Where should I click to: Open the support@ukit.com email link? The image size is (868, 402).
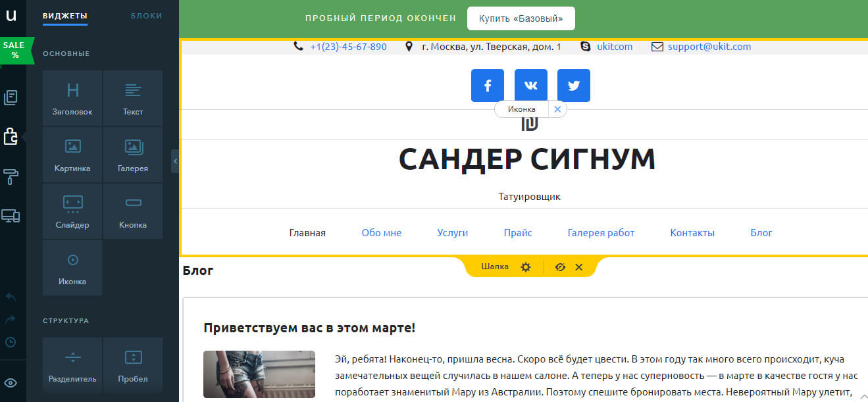[x=711, y=46]
